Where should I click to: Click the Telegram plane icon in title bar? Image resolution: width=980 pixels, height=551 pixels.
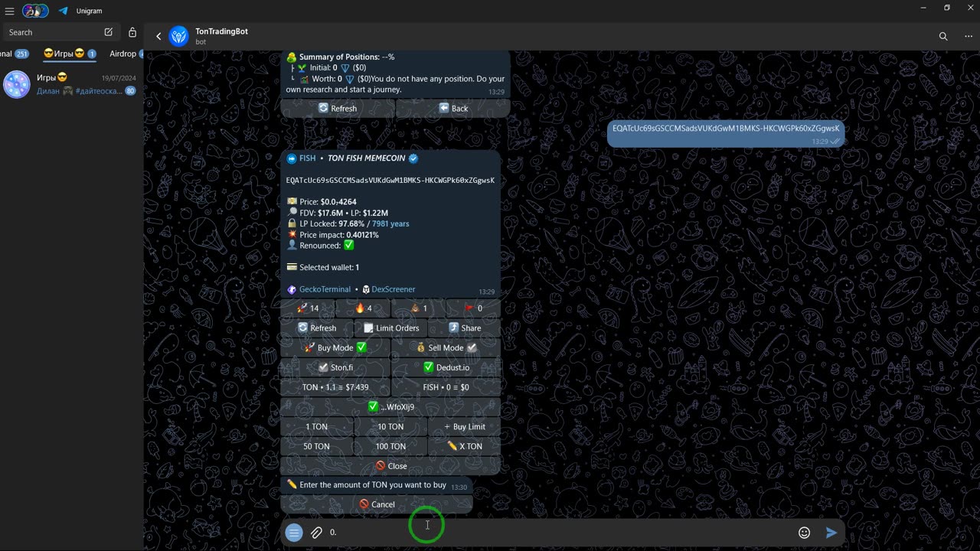click(63, 11)
